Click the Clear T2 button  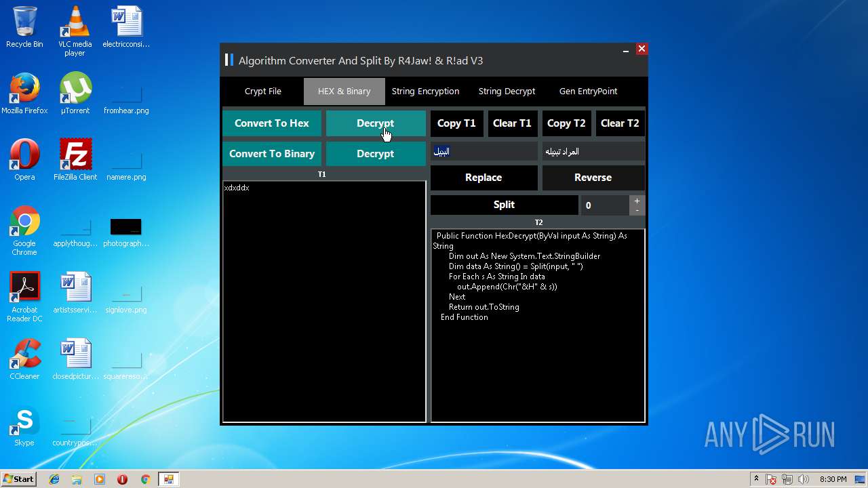tap(620, 123)
